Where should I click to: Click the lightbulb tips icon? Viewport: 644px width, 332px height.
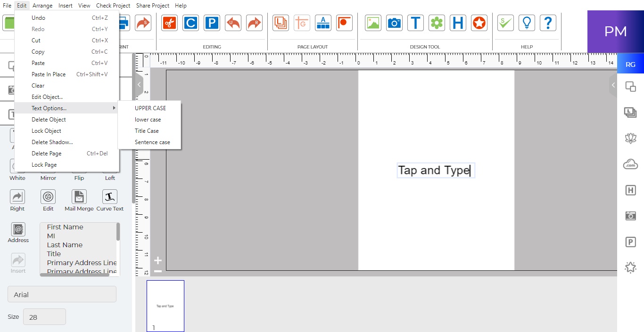tap(527, 23)
